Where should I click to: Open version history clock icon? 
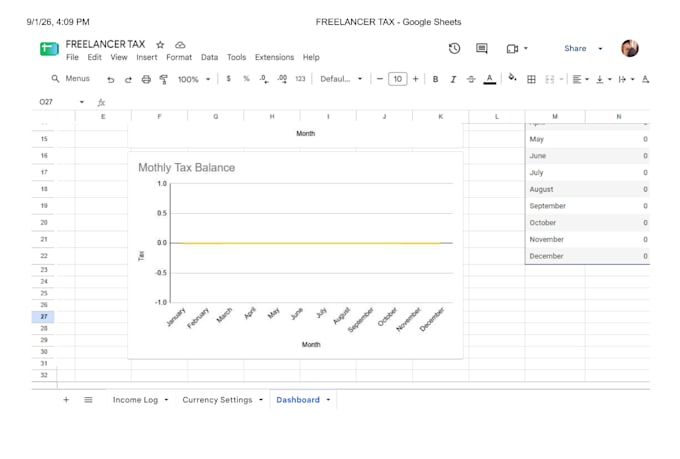(x=454, y=48)
